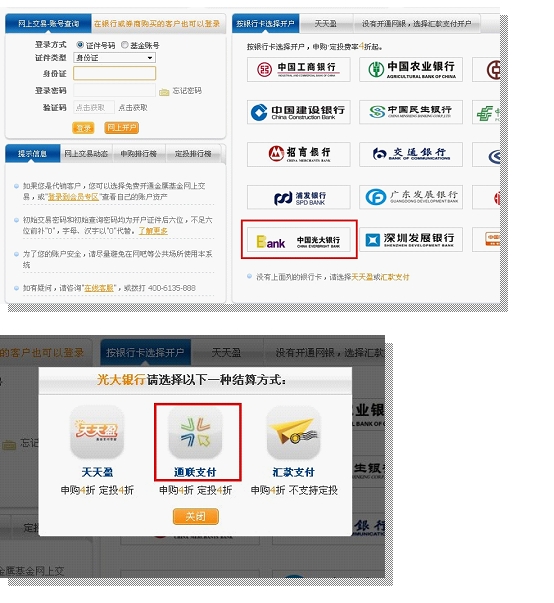Open the 登录到会员专区 link
Viewport: 554px width, 603px height.
(73, 197)
